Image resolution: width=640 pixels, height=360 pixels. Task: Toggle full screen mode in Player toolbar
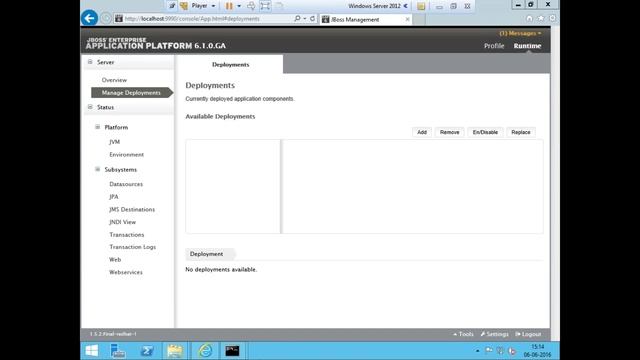[265, 6]
